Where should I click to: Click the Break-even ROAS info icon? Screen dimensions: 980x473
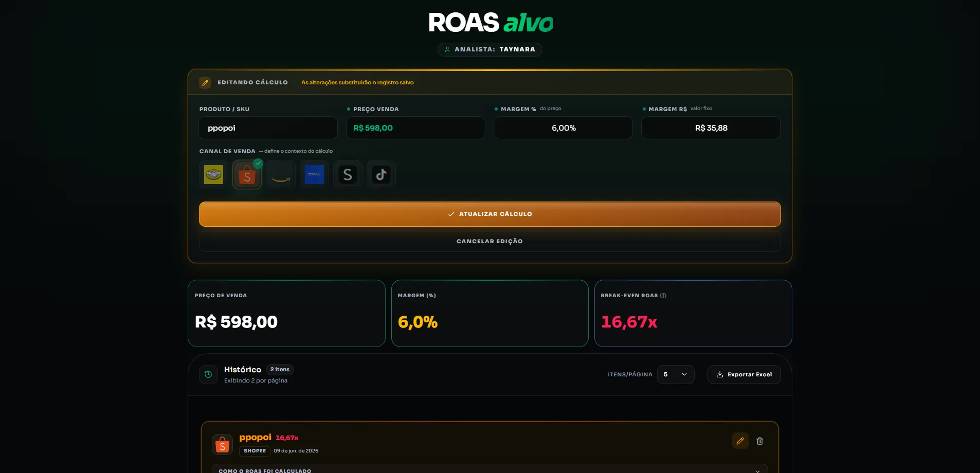[663, 296]
